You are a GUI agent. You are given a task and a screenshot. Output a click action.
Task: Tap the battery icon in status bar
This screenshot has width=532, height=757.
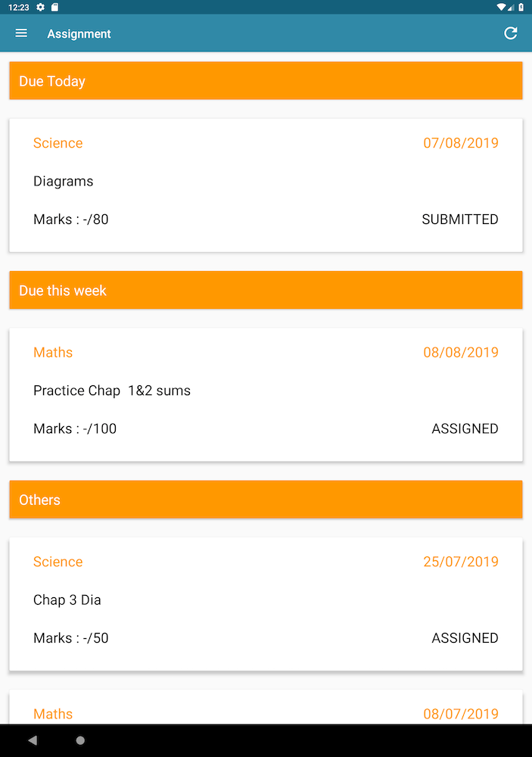(521, 7)
